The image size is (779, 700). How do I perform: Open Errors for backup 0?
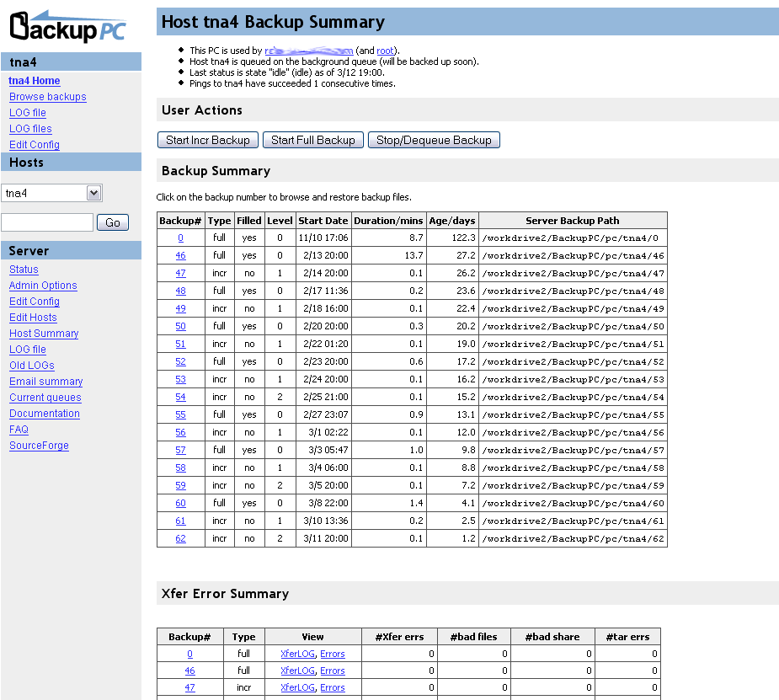pyautogui.click(x=333, y=654)
